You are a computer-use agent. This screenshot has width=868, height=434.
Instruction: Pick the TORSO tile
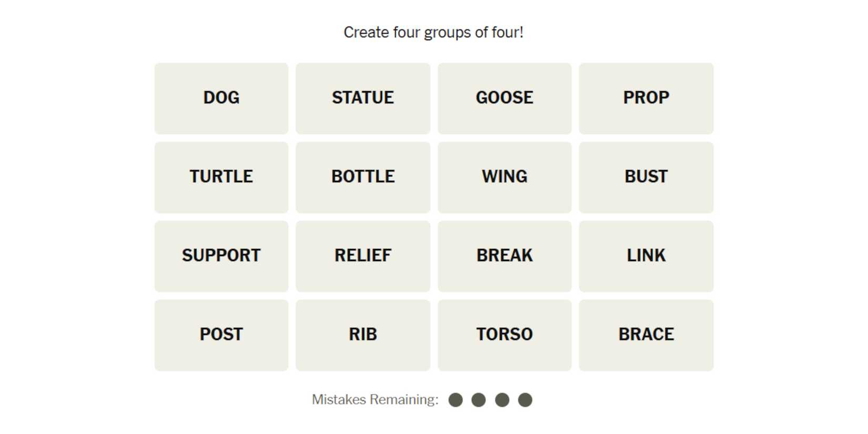point(504,335)
